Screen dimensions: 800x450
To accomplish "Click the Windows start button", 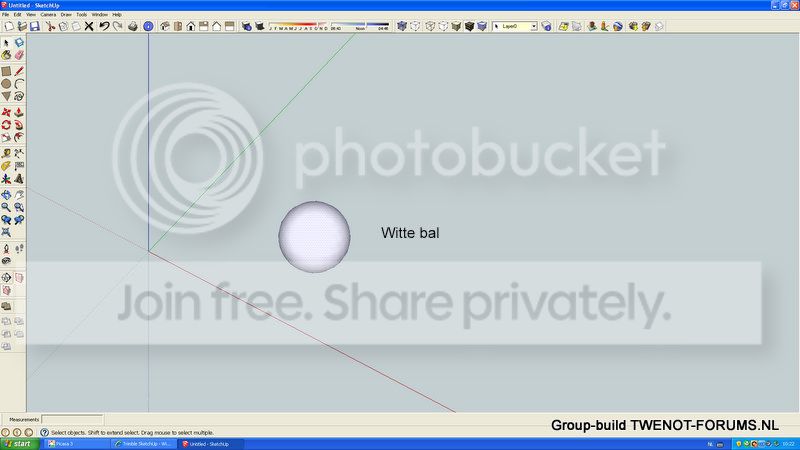I will pos(20,444).
